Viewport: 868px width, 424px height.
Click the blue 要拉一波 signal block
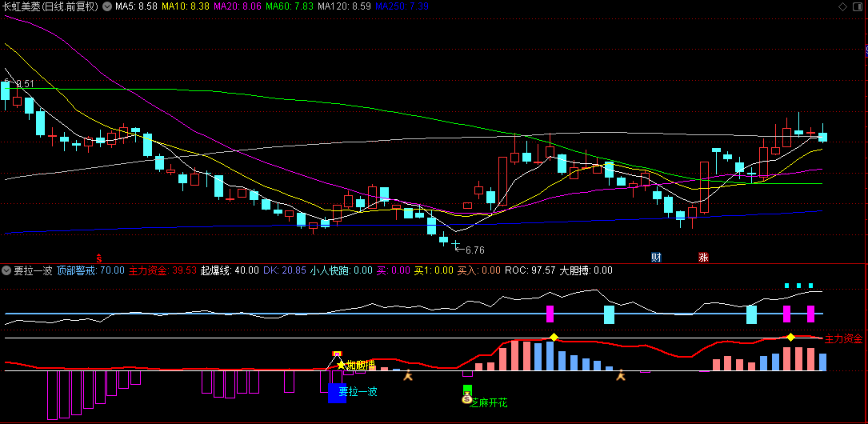(x=337, y=393)
